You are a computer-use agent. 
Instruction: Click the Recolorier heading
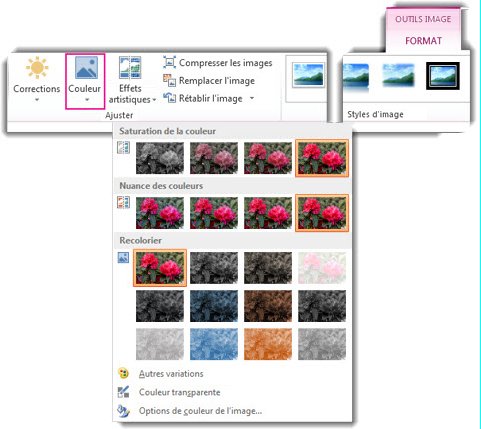point(140,240)
